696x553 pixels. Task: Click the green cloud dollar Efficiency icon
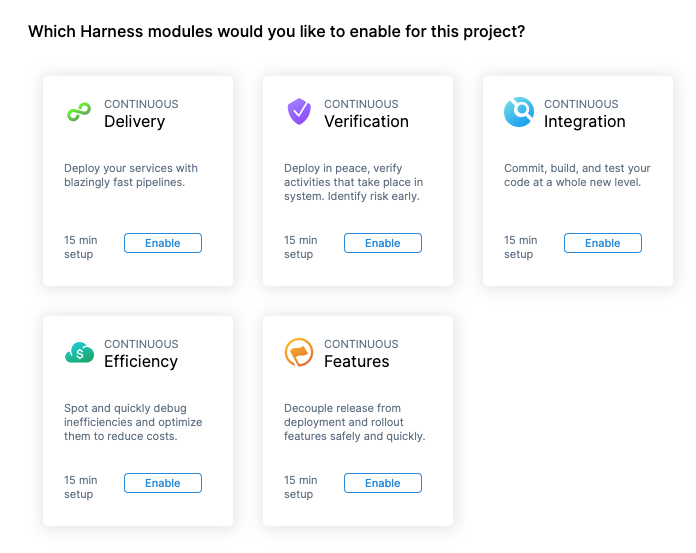[79, 353]
